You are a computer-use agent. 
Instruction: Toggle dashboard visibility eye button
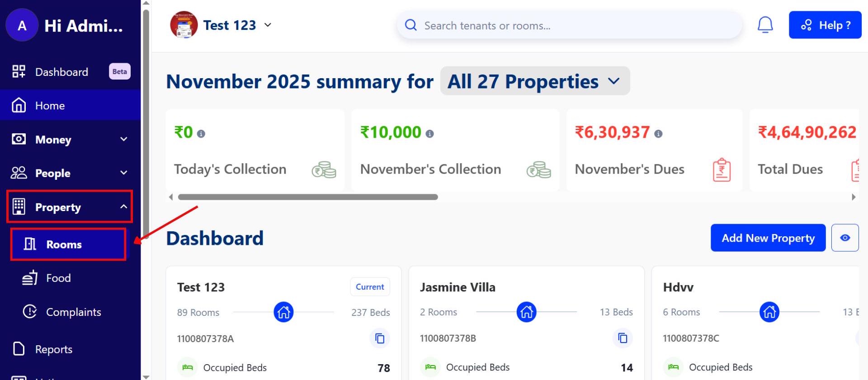pos(844,238)
